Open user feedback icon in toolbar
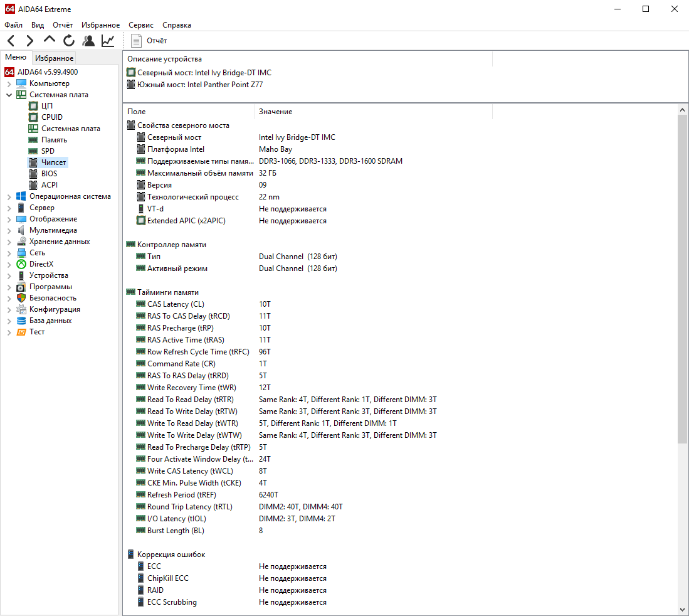689x616 pixels. coord(88,41)
